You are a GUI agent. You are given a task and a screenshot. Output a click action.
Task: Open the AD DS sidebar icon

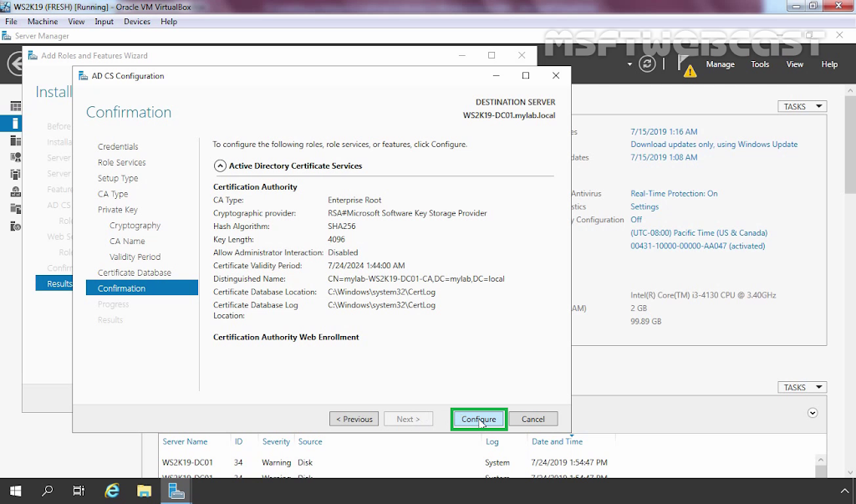[15, 174]
